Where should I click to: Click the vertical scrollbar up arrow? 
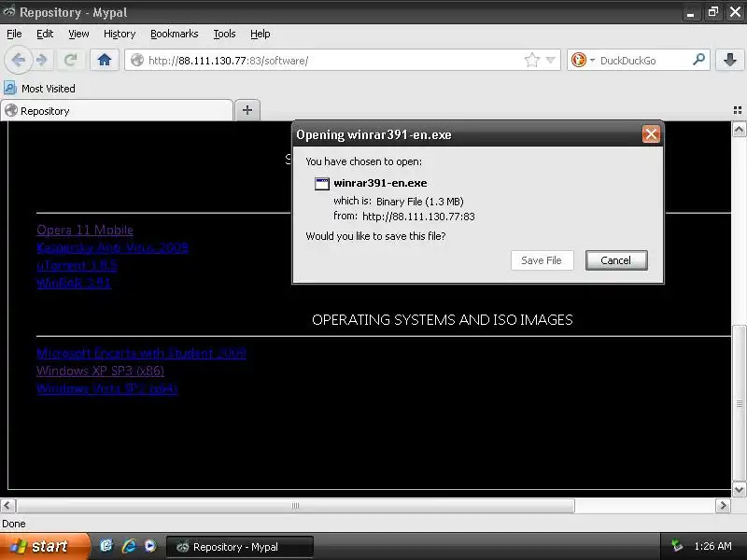click(x=739, y=129)
